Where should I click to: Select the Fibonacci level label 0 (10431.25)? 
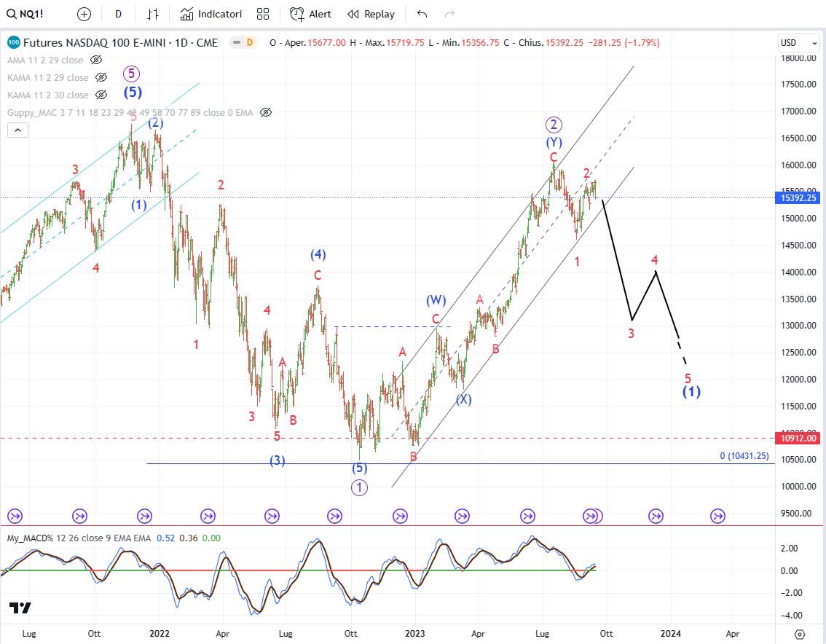click(x=744, y=456)
